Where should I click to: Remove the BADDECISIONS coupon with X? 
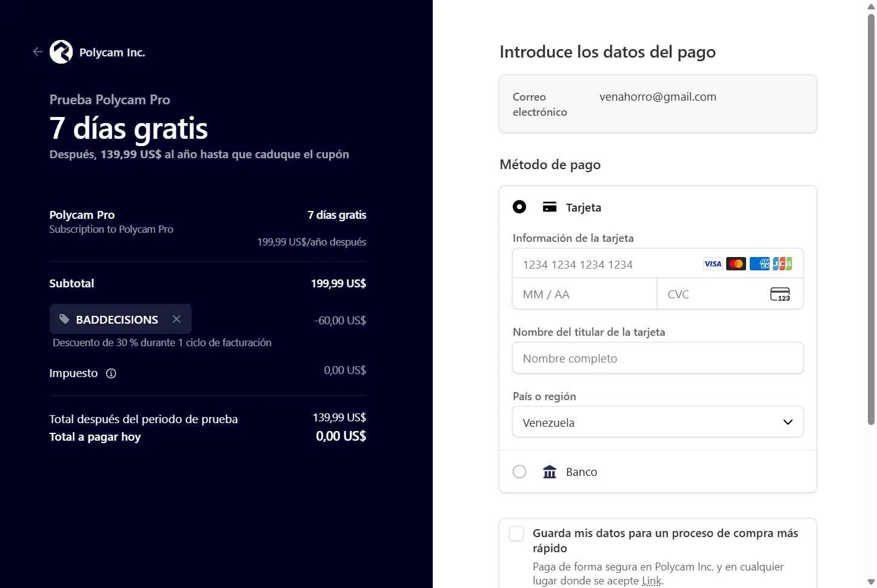coord(176,319)
